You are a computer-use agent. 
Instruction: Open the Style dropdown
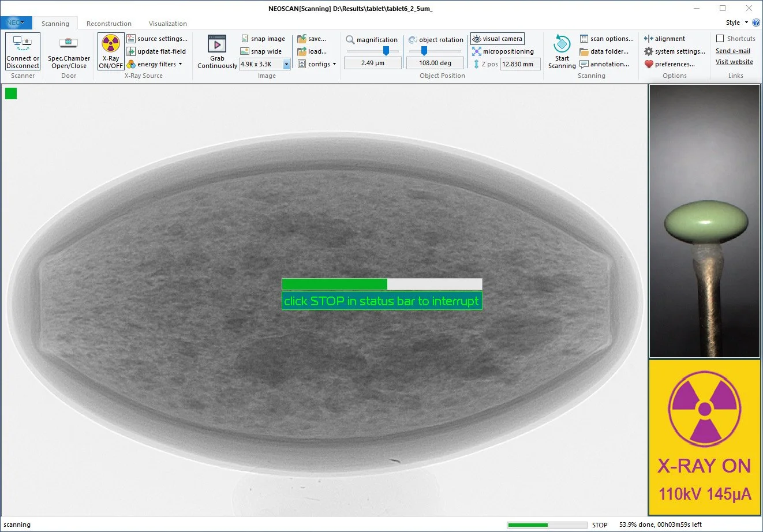pyautogui.click(x=737, y=23)
